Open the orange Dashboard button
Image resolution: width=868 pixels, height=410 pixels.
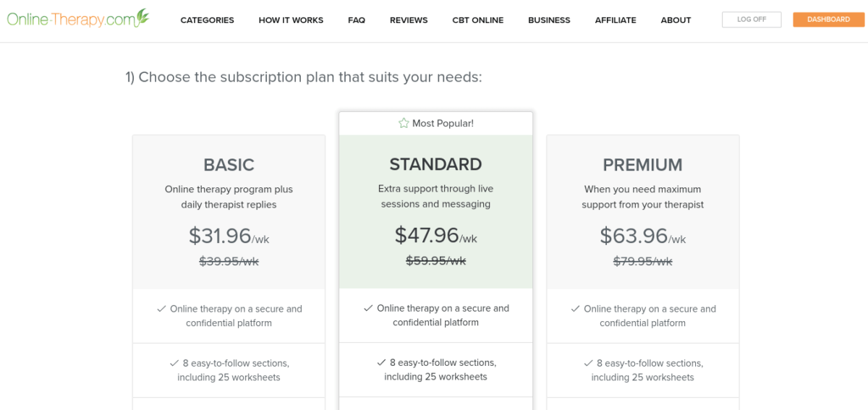[828, 20]
